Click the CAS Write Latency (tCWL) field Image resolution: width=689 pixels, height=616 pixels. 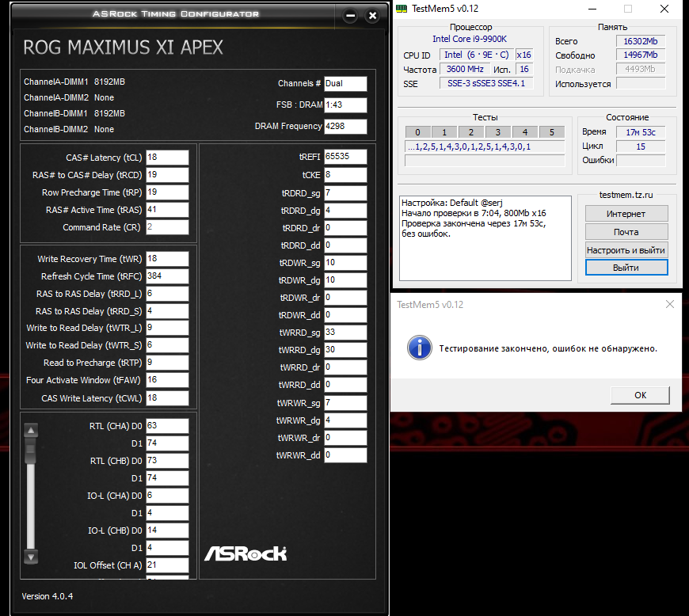pos(167,398)
